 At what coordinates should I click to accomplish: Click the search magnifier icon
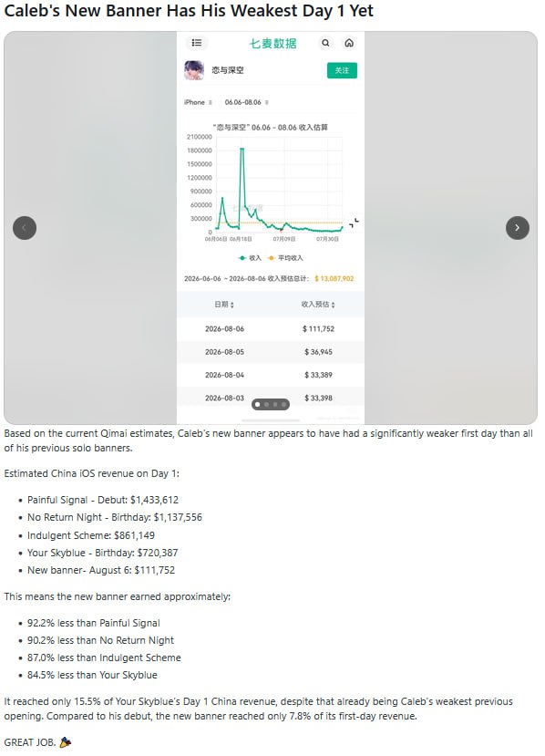coord(325,43)
